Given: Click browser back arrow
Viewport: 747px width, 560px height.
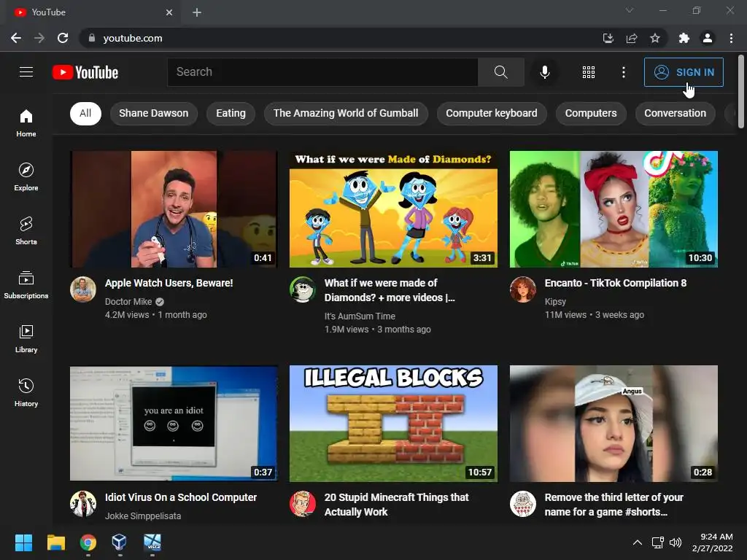Looking at the screenshot, I should [x=16, y=38].
